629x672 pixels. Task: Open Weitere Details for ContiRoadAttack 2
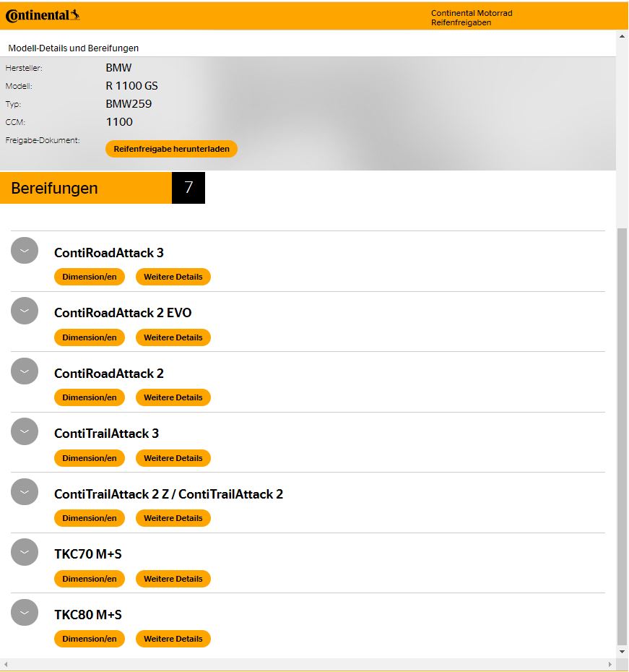[173, 397]
